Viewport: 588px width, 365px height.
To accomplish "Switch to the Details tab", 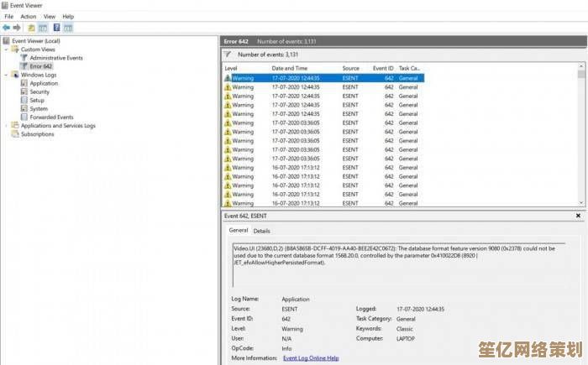I will [x=262, y=231].
